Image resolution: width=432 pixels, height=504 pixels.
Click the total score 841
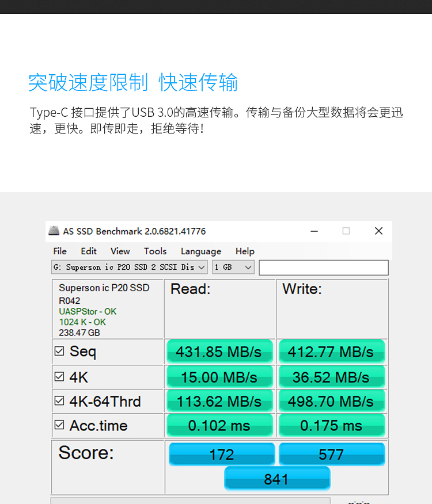[277, 479]
